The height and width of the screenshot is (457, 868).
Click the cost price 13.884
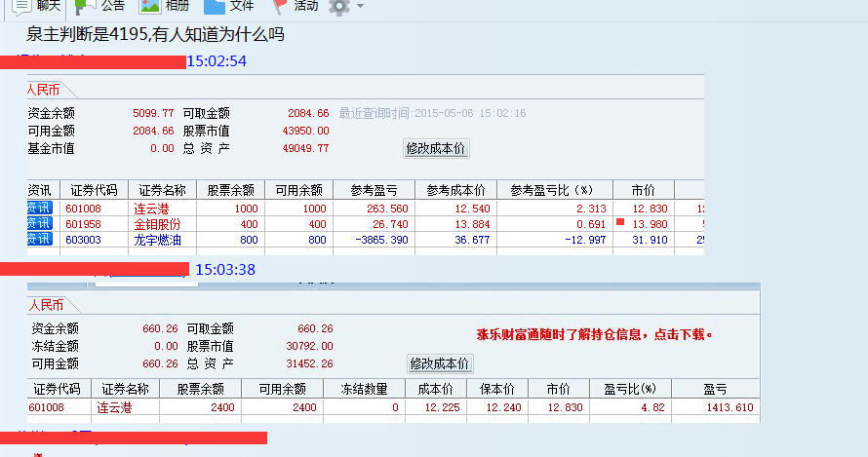[x=472, y=224]
